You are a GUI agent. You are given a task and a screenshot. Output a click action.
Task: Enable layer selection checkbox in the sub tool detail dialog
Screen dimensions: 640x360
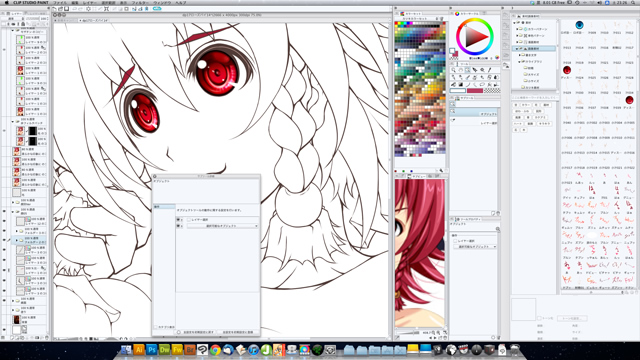click(189, 220)
